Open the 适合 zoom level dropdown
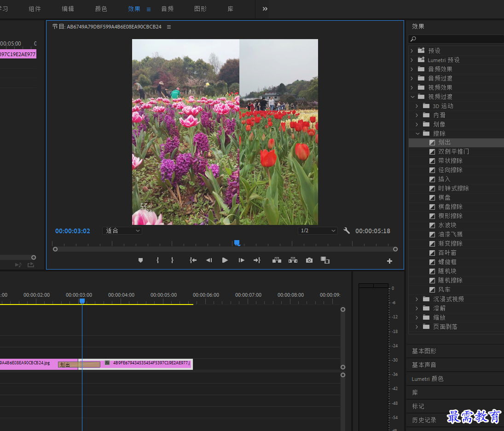The width and height of the screenshot is (504, 431). [122, 230]
